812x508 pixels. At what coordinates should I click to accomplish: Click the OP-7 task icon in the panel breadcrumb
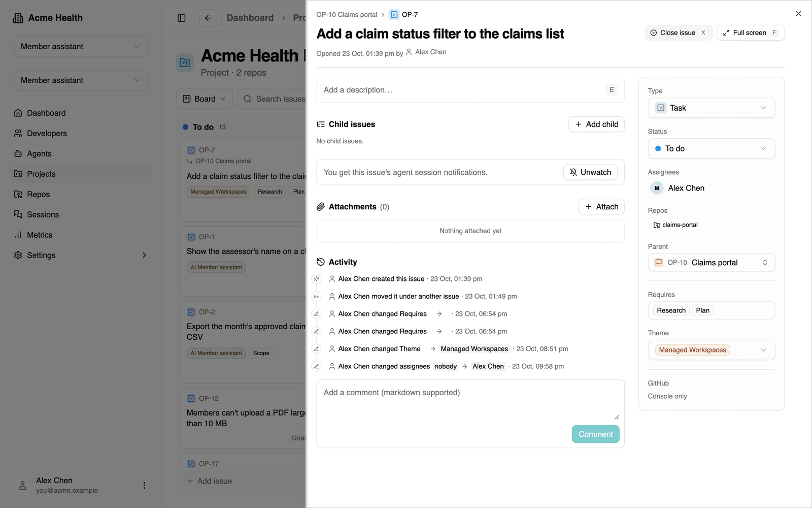pos(394,15)
